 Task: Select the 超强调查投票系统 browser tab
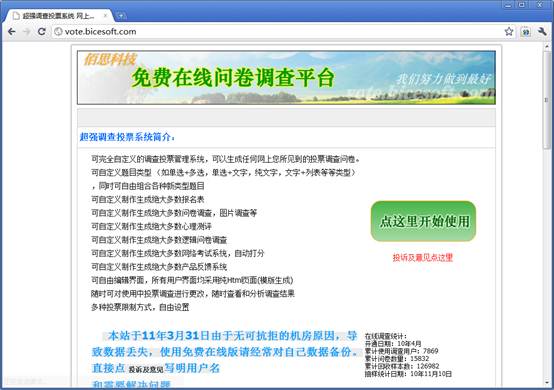click(x=58, y=16)
